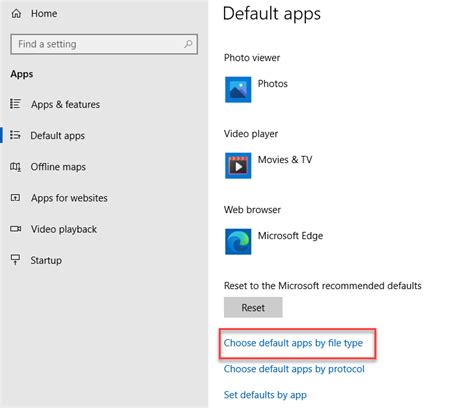Open Video playback settings
This screenshot has width=474, height=408.
tap(64, 229)
